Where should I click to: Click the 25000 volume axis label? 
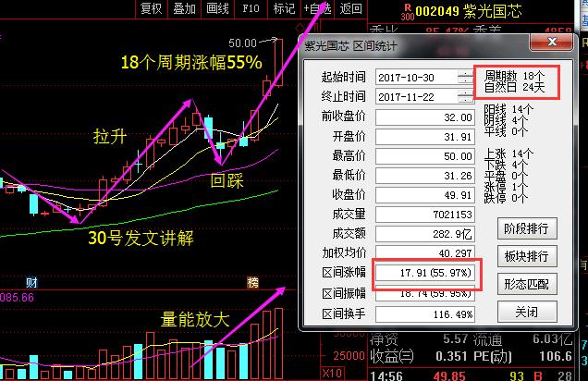click(349, 356)
